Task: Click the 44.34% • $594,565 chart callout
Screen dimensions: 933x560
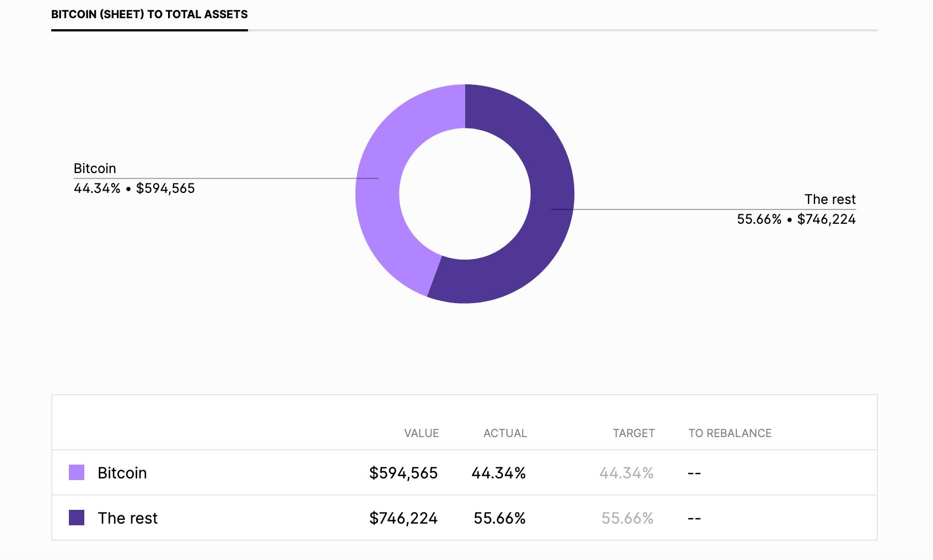Action: coord(134,188)
